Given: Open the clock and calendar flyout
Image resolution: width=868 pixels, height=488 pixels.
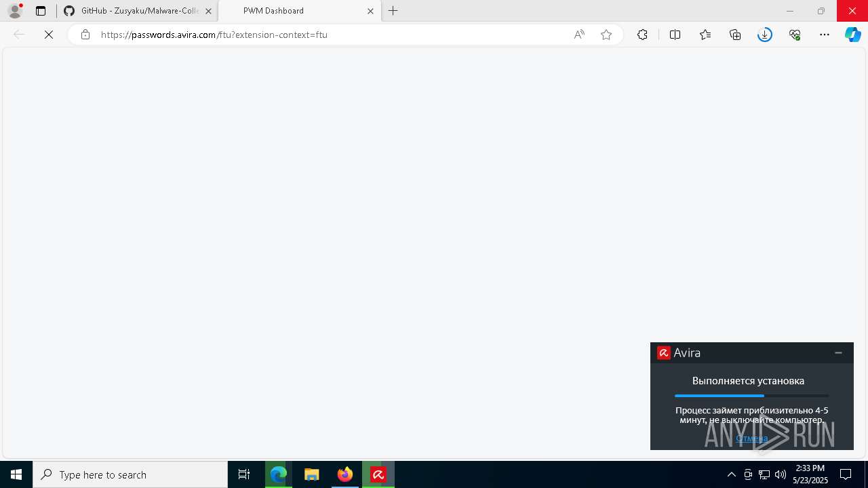Looking at the screenshot, I should tap(810, 474).
